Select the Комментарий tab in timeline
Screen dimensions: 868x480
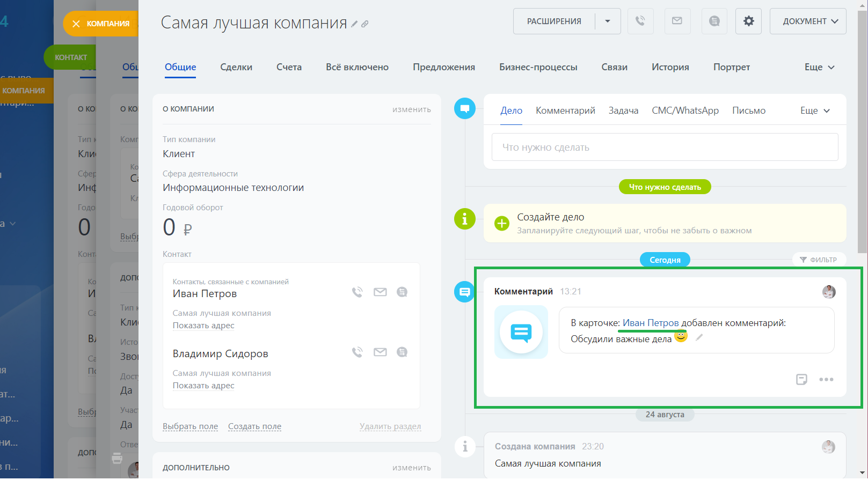[x=565, y=110]
